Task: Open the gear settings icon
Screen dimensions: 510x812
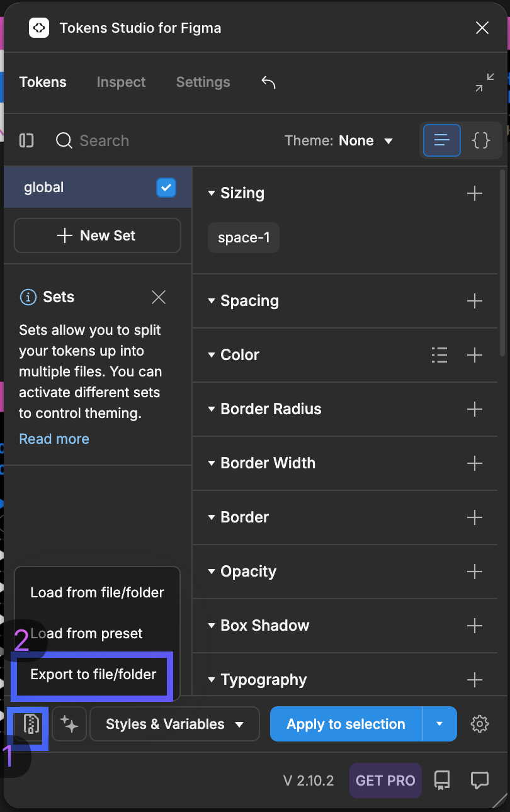Action: [x=480, y=724]
